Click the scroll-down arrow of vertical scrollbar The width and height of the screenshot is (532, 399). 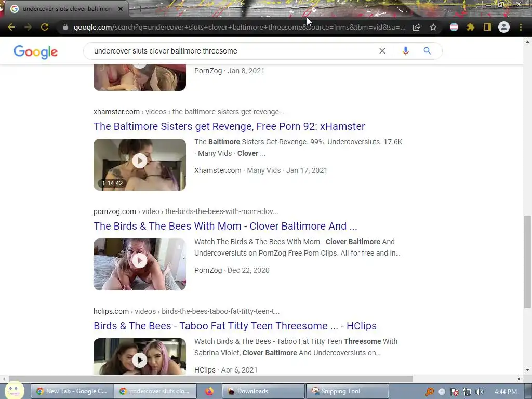[x=527, y=370]
